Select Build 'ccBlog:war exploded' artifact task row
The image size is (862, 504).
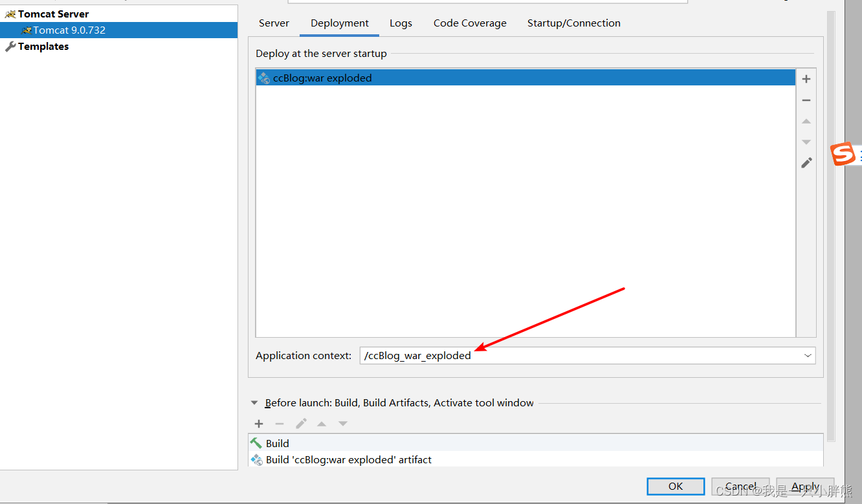coord(536,460)
